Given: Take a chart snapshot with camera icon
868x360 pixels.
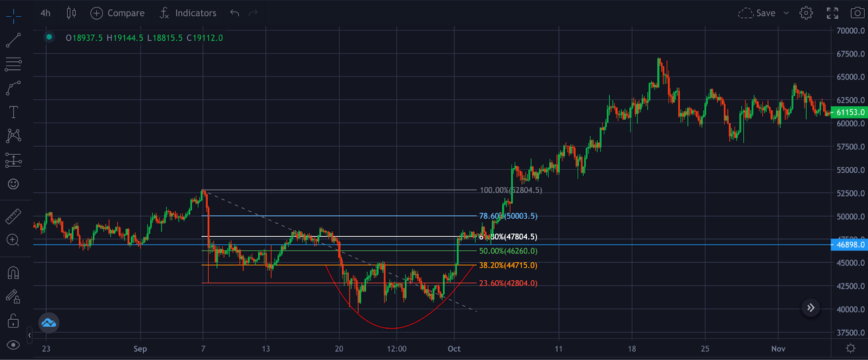Looking at the screenshot, I should [x=857, y=13].
